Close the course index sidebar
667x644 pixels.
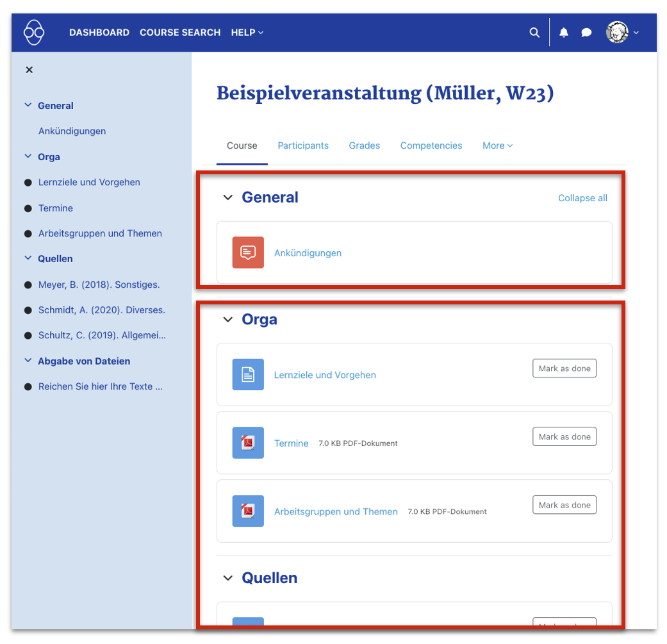click(29, 70)
